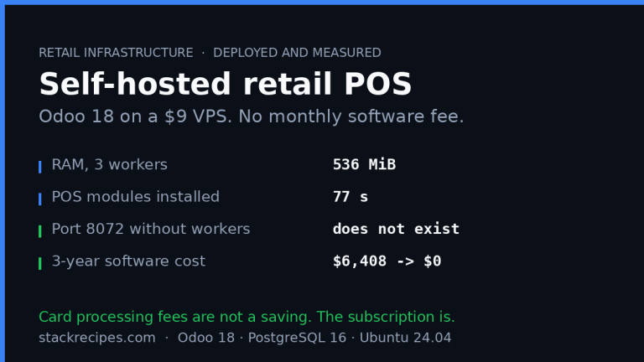Click the 'POS modules installed' label
The width and height of the screenshot is (644, 362).
136,197
